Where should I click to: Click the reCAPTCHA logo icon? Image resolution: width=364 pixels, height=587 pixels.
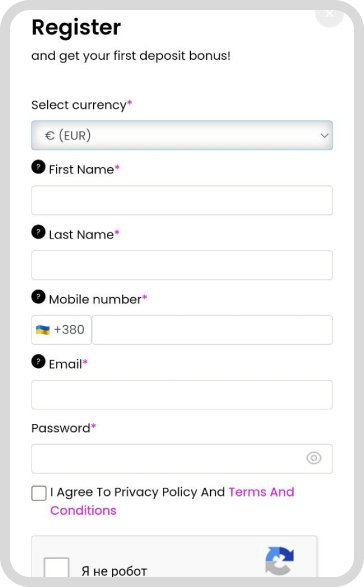(279, 561)
